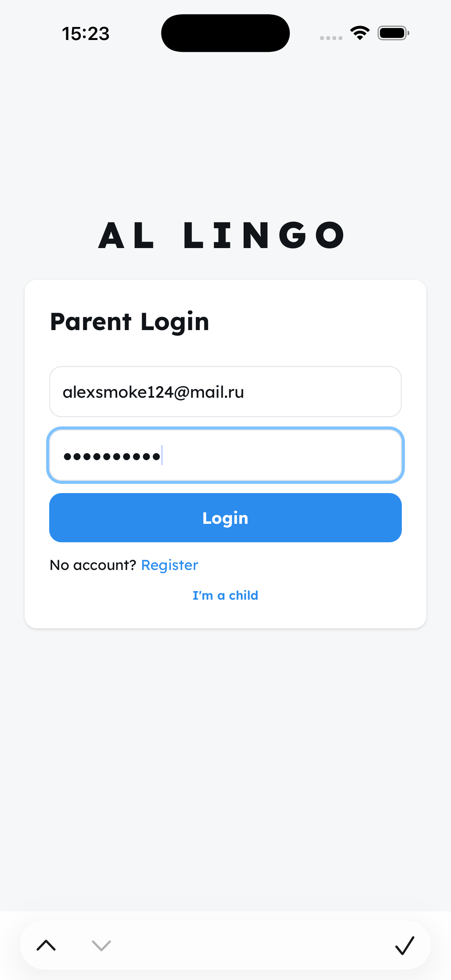Open the Register link

pyautogui.click(x=169, y=565)
